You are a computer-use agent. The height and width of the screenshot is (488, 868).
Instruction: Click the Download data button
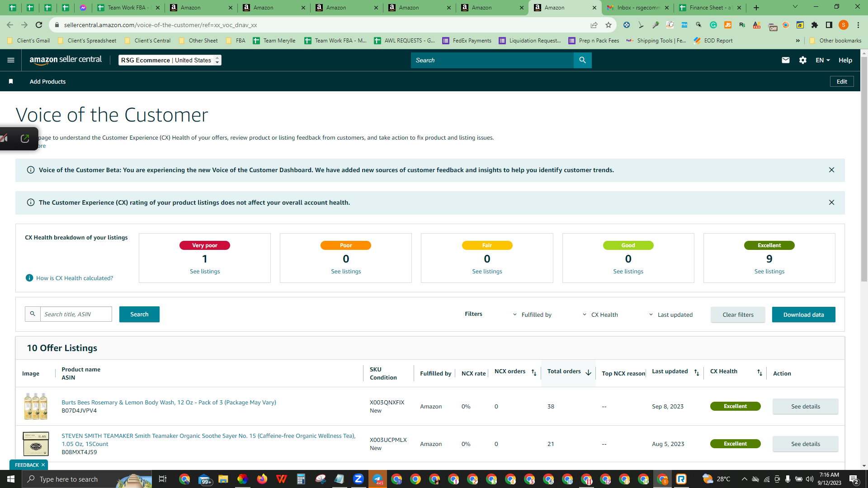(803, 314)
